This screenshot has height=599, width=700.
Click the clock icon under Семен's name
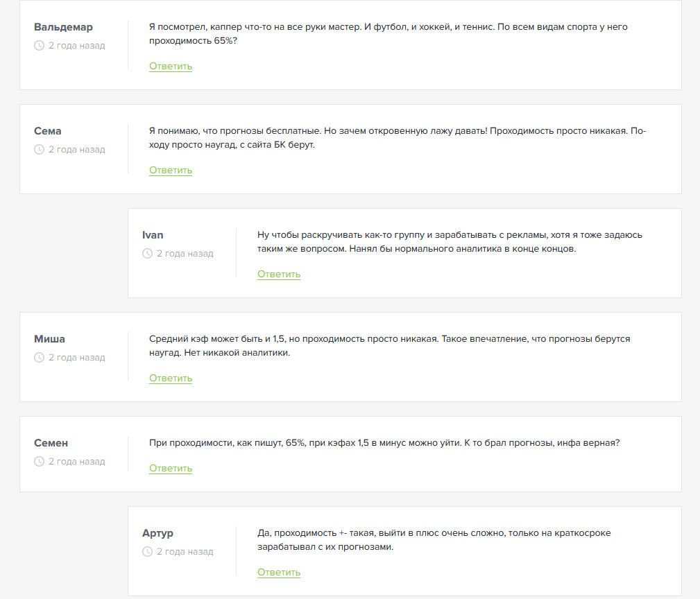click(x=40, y=461)
